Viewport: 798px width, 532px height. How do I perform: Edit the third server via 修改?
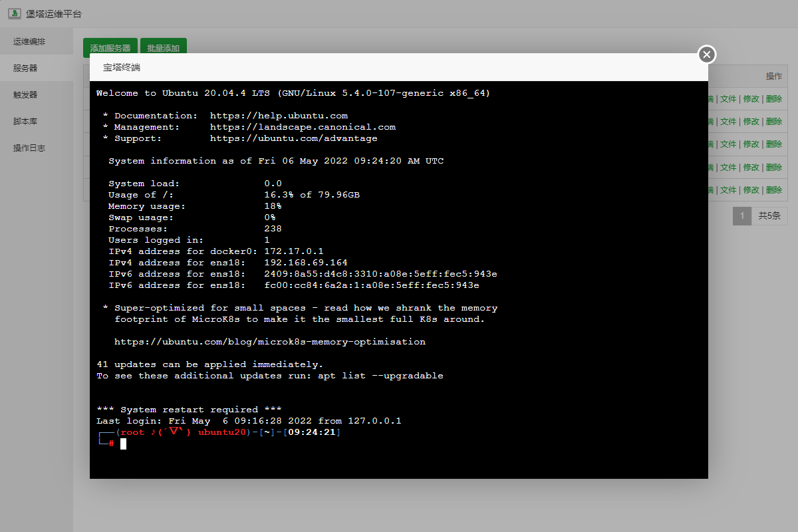click(x=751, y=144)
